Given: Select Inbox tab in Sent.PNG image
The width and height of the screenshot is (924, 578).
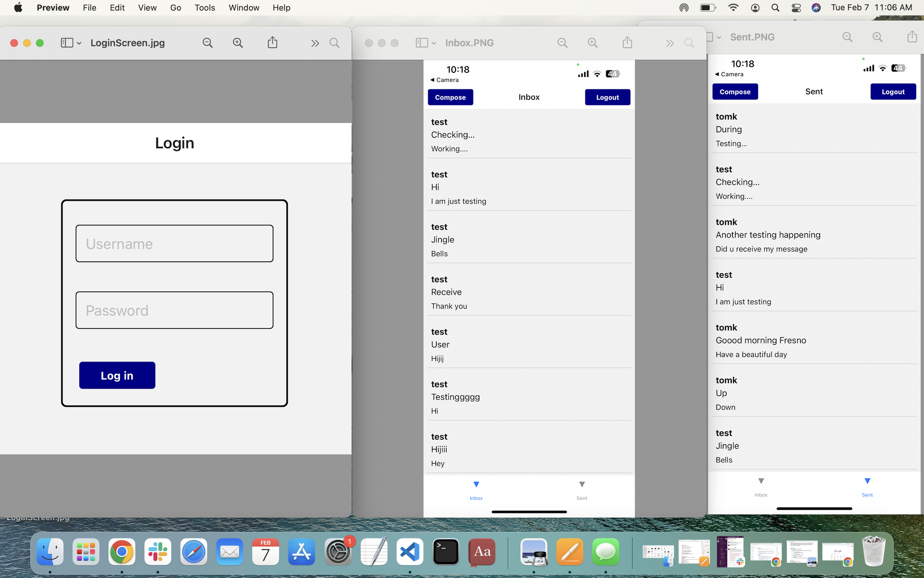Looking at the screenshot, I should pos(761,487).
